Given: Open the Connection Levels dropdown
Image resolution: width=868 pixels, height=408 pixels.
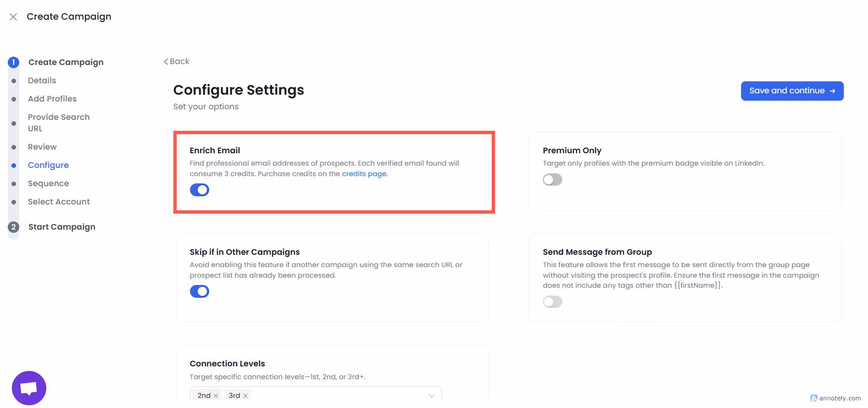Looking at the screenshot, I should [x=431, y=395].
